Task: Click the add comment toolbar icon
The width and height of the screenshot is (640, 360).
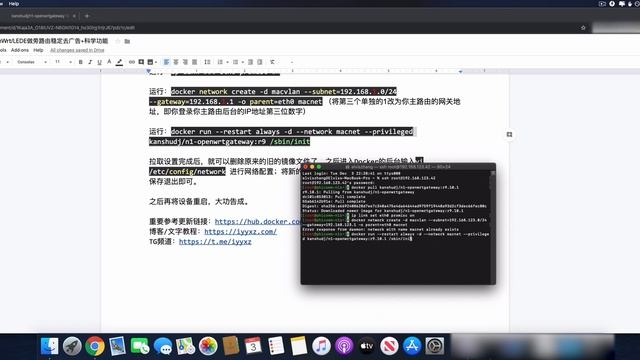Action: [x=141, y=62]
